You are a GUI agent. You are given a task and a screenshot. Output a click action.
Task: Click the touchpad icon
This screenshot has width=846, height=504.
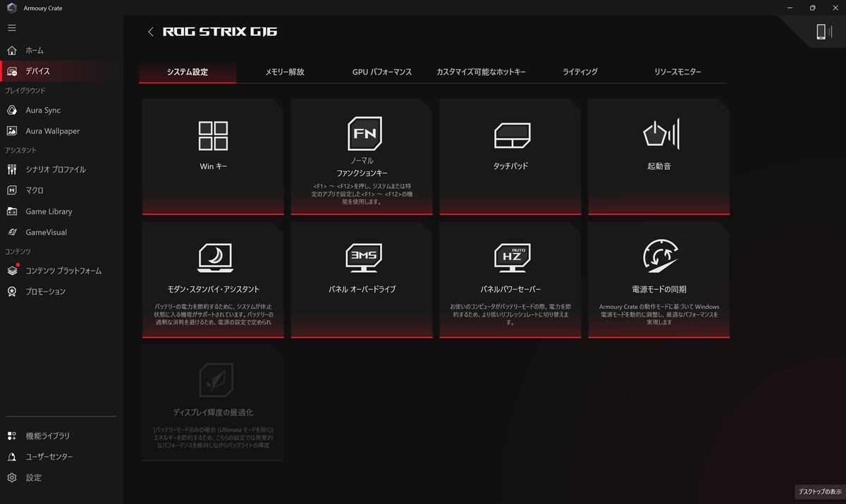point(512,135)
